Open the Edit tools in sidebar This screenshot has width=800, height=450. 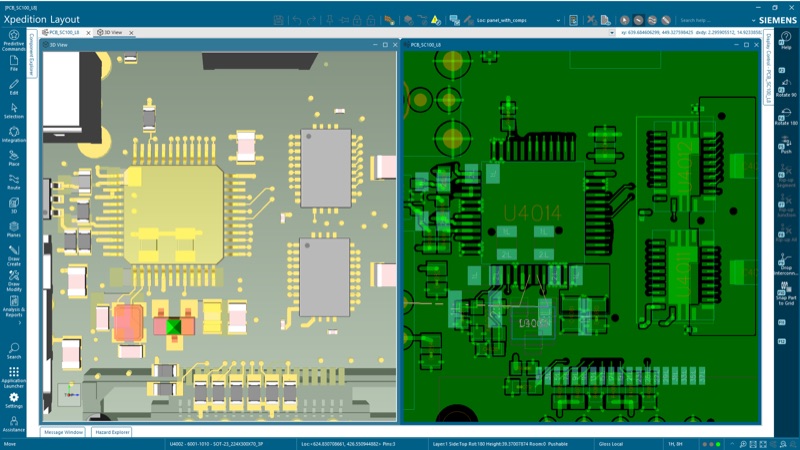click(x=14, y=87)
